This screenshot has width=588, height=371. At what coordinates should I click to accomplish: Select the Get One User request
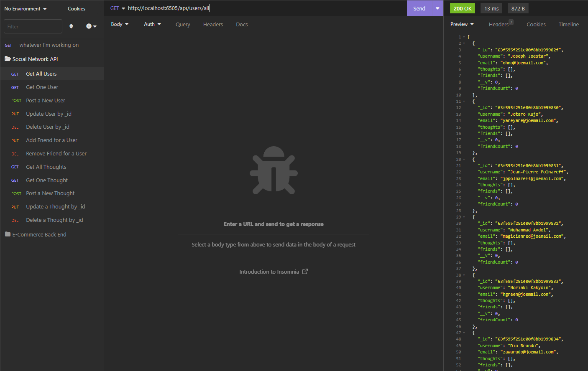52,87
